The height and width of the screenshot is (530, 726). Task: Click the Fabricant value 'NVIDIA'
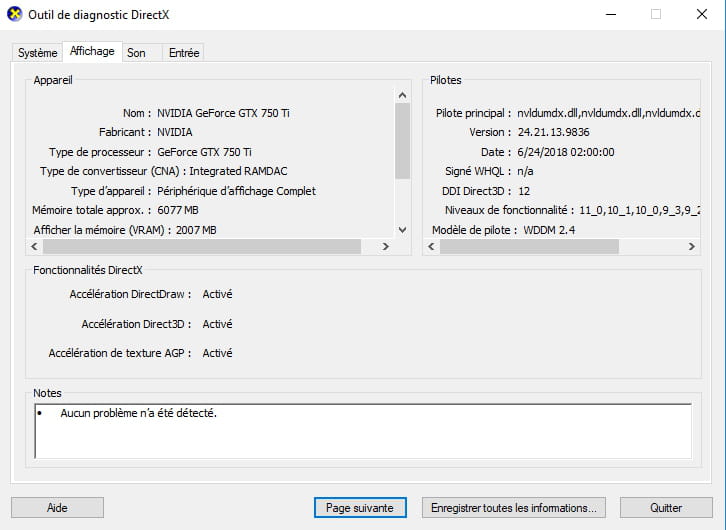pyautogui.click(x=175, y=132)
